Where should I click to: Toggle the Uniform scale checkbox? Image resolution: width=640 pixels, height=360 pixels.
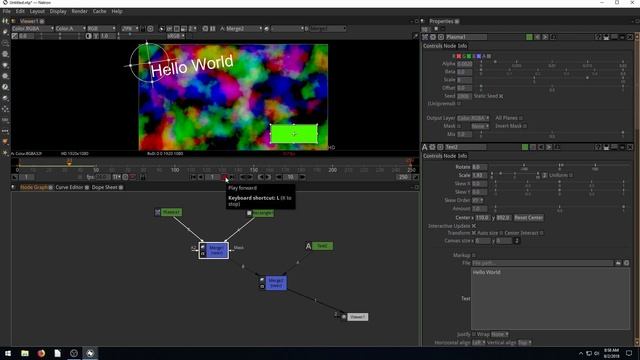(x=571, y=175)
